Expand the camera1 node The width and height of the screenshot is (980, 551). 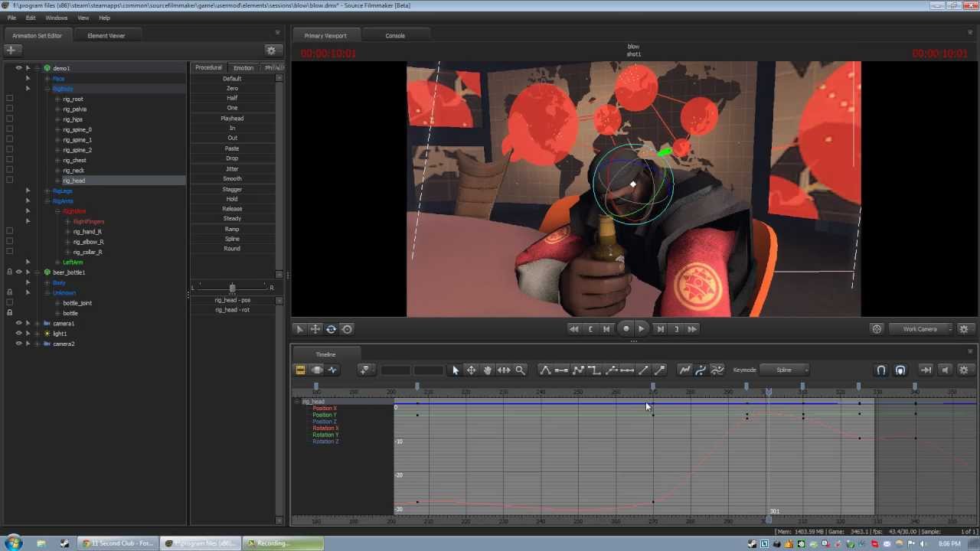[38, 323]
